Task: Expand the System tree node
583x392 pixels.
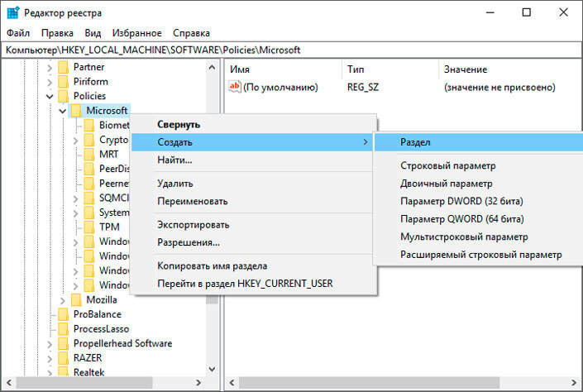Action: 75,213
